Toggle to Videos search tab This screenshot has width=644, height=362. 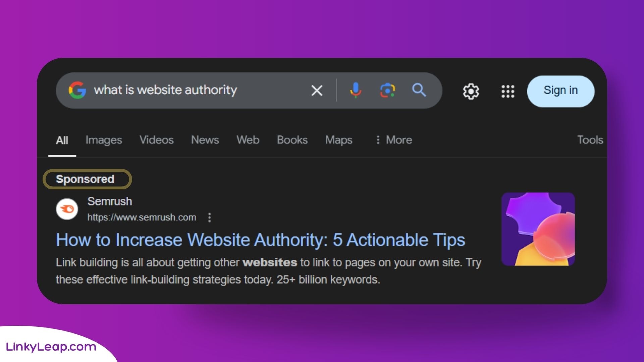[x=157, y=140]
